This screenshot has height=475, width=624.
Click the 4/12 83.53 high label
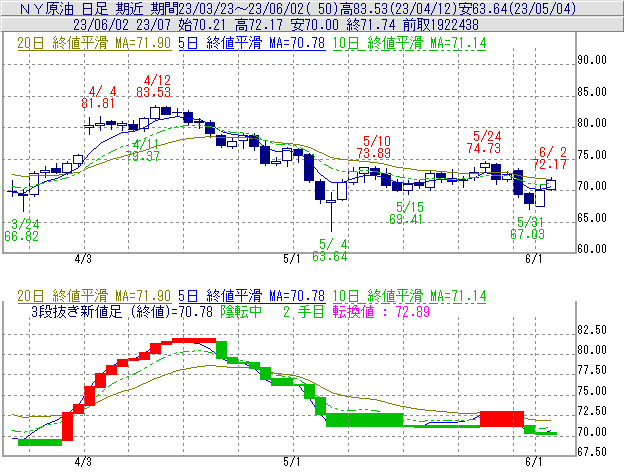tap(154, 86)
